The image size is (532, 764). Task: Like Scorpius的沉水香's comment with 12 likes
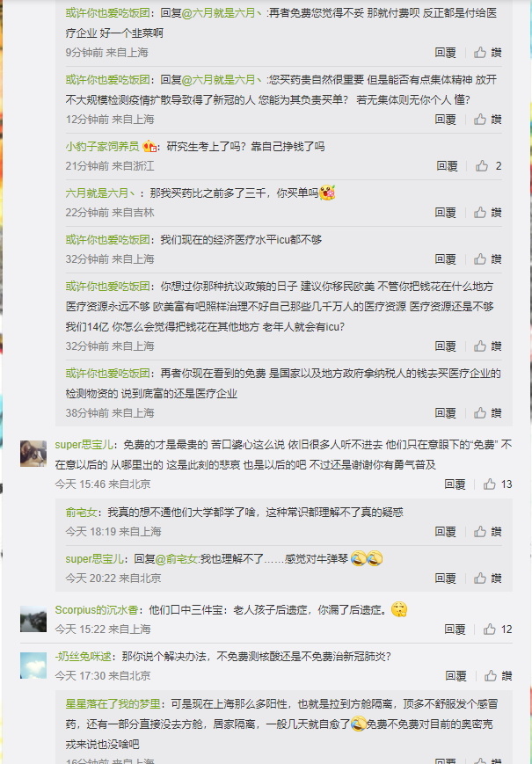(498, 629)
